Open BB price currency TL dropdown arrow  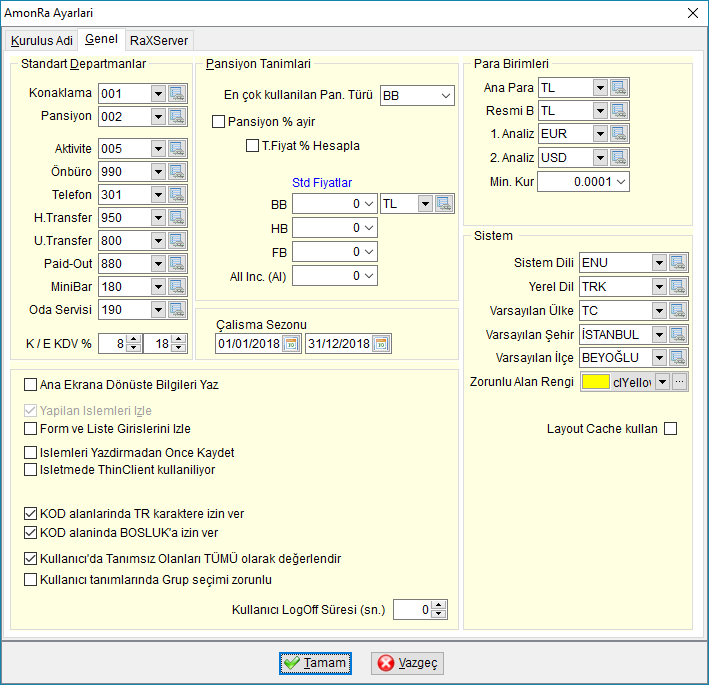tap(425, 204)
